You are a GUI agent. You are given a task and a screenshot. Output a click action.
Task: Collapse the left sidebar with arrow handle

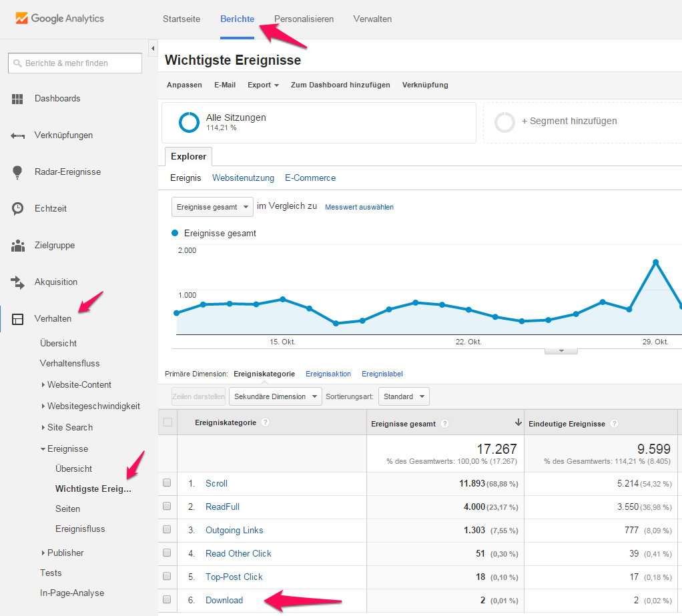pyautogui.click(x=153, y=48)
